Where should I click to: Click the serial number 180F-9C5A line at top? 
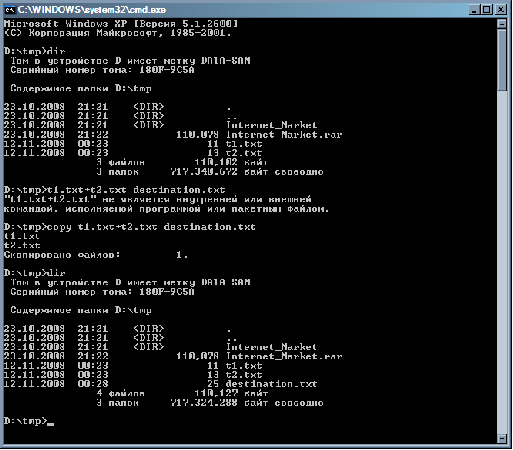point(102,70)
